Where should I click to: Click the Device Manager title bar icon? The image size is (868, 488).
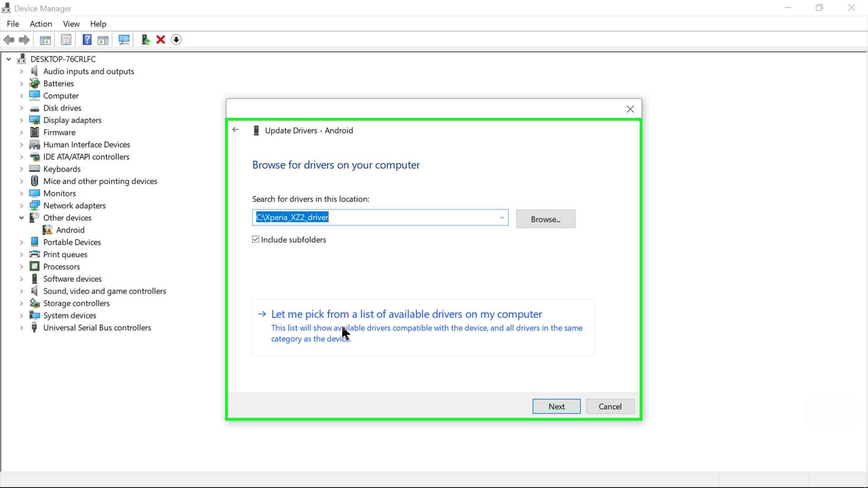(6, 8)
